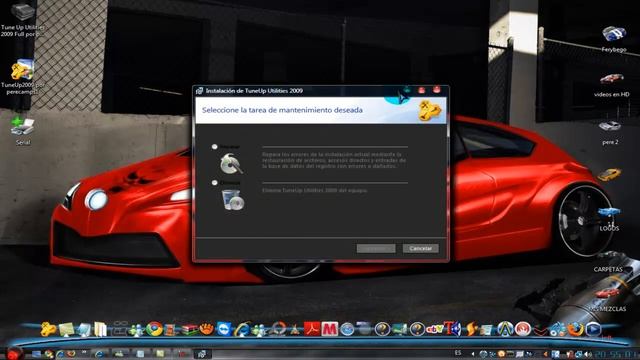Close the TuneUp installer window
The image size is (640, 360).
point(436,90)
